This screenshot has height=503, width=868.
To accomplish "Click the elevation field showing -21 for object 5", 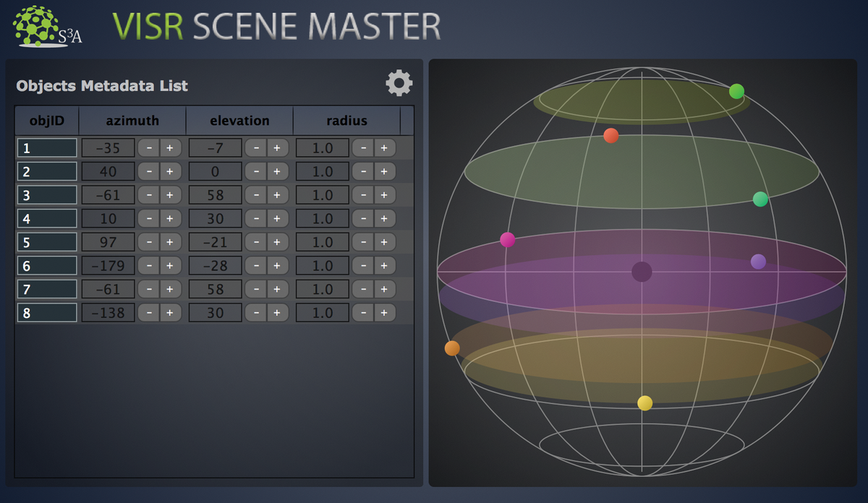I will click(216, 241).
